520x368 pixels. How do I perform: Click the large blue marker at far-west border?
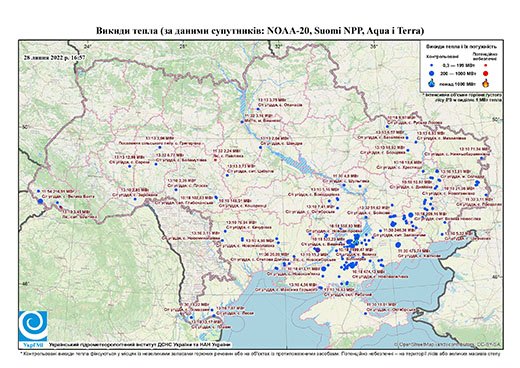pos(41,201)
